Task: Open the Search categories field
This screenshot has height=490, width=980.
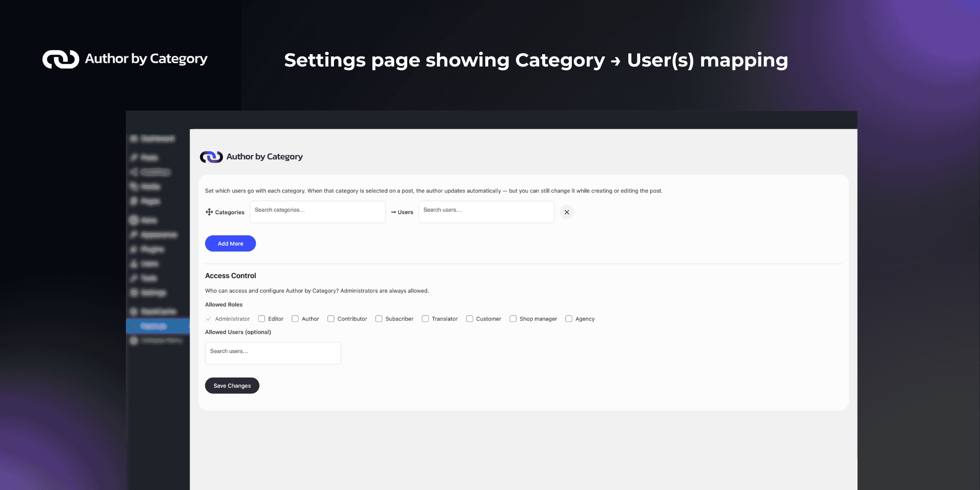Action: (x=317, y=212)
